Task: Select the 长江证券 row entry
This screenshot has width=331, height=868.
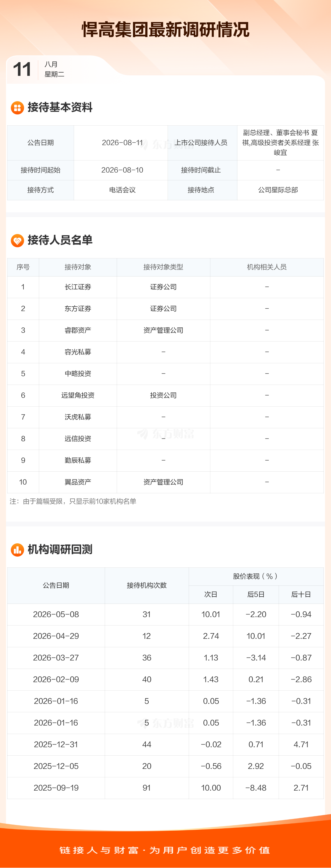Action: [x=165, y=287]
